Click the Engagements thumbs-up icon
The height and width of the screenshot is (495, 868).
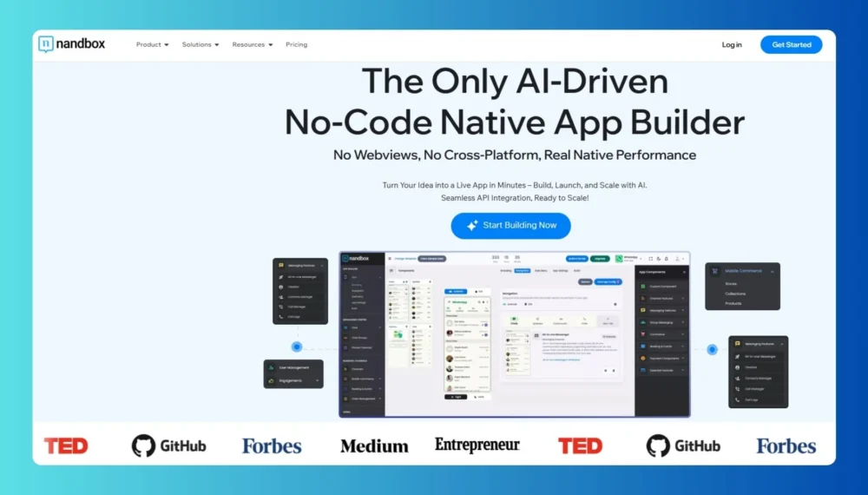coord(272,380)
